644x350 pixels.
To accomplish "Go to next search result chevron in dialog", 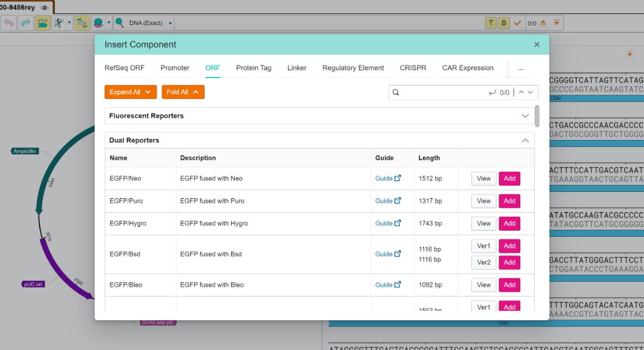I will click(x=530, y=92).
